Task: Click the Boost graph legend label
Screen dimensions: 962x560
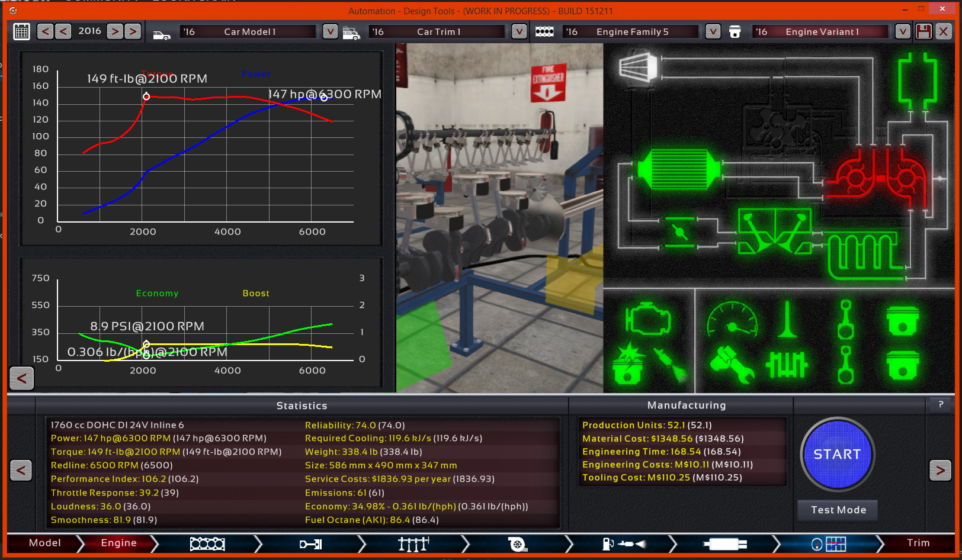Action: click(256, 293)
